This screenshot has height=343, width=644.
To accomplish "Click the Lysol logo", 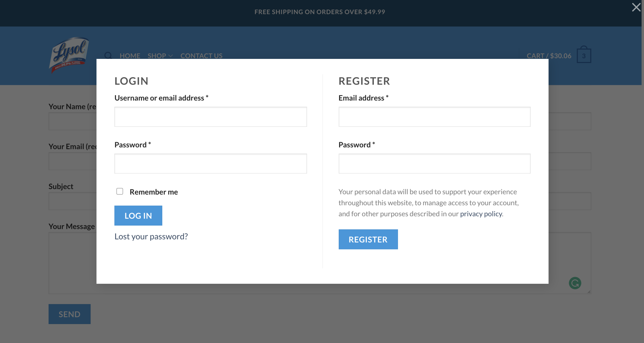I will pos(69,55).
